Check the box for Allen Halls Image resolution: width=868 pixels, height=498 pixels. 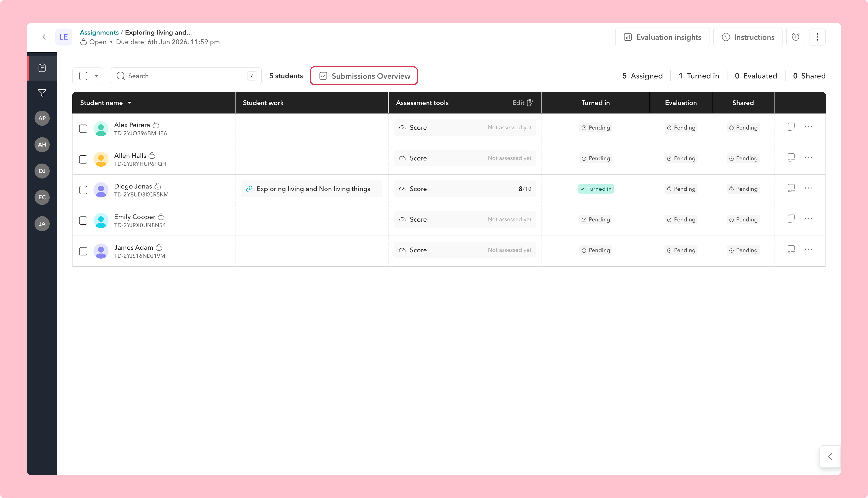[x=83, y=159]
